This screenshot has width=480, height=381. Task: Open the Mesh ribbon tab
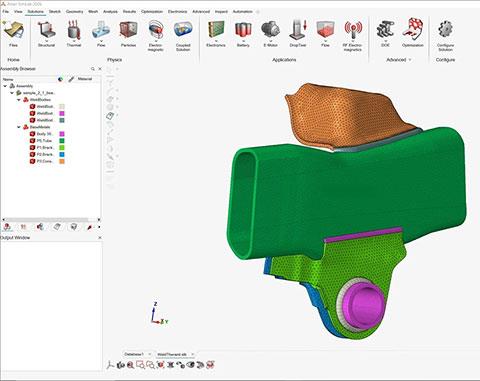click(93, 12)
